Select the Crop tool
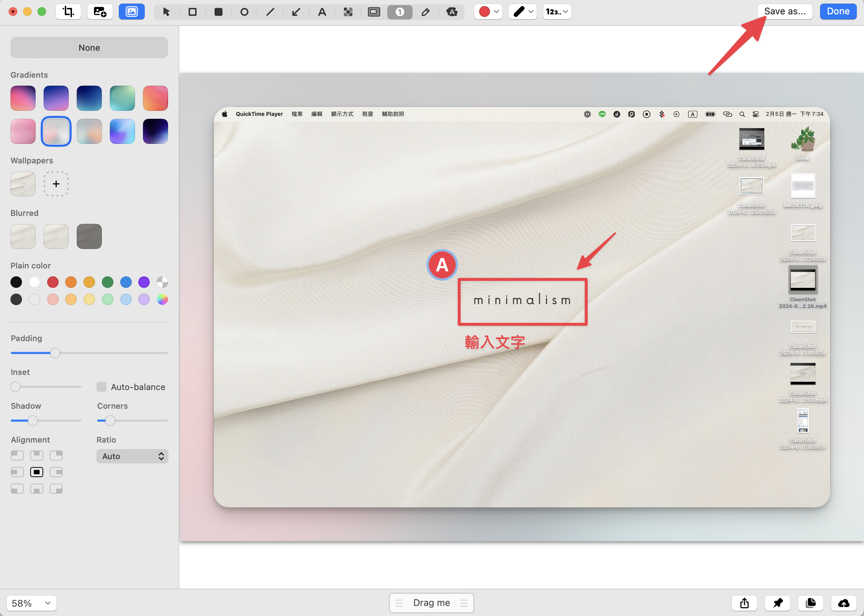The height and width of the screenshot is (616, 864). pos(68,12)
